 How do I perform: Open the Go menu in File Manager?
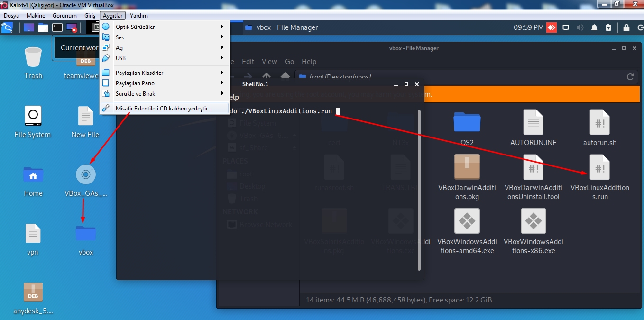click(290, 62)
